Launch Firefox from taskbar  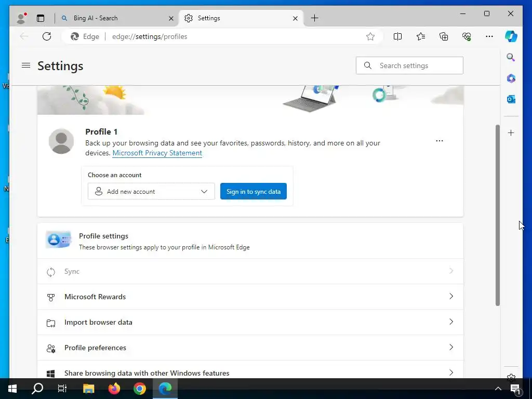click(114, 389)
